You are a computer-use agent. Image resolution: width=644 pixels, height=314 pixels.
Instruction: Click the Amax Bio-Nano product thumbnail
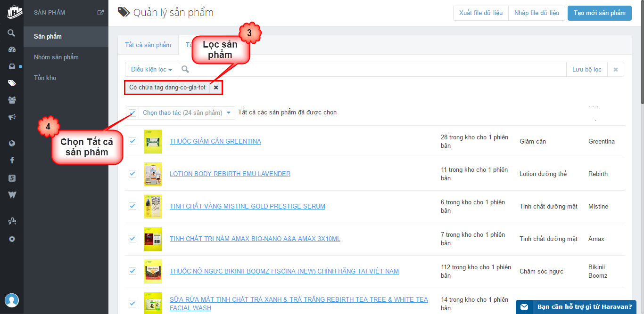pos(153,239)
